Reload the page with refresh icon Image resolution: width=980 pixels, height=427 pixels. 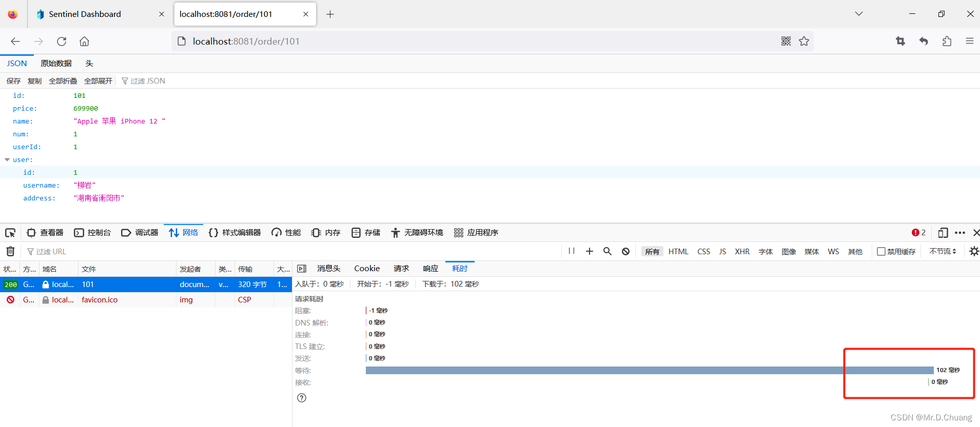62,42
